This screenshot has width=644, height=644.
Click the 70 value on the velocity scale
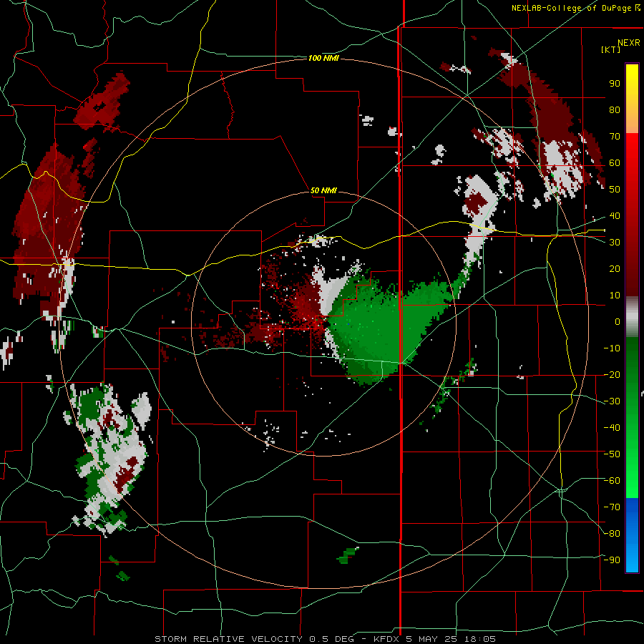pos(615,137)
